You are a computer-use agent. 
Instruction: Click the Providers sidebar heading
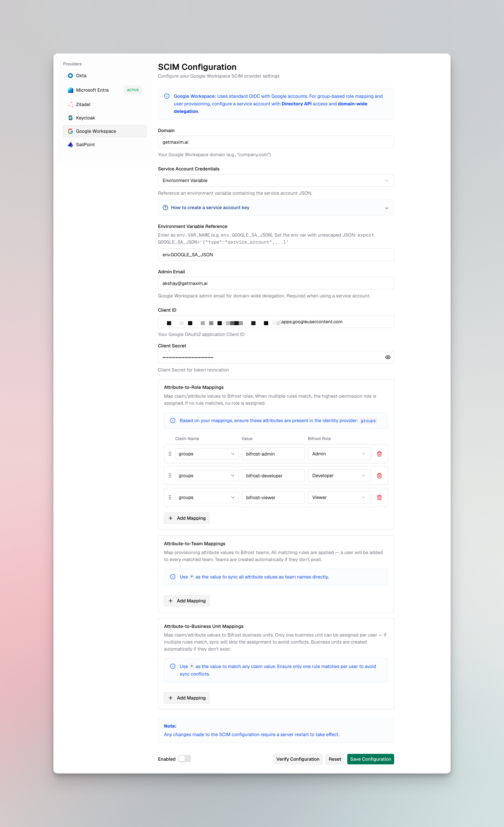[72, 64]
